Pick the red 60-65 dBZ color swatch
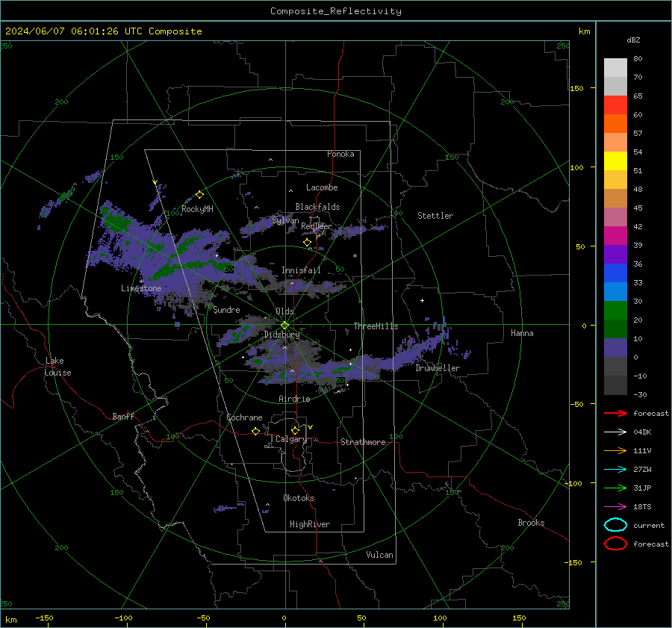This screenshot has width=672, height=628. pyautogui.click(x=615, y=105)
